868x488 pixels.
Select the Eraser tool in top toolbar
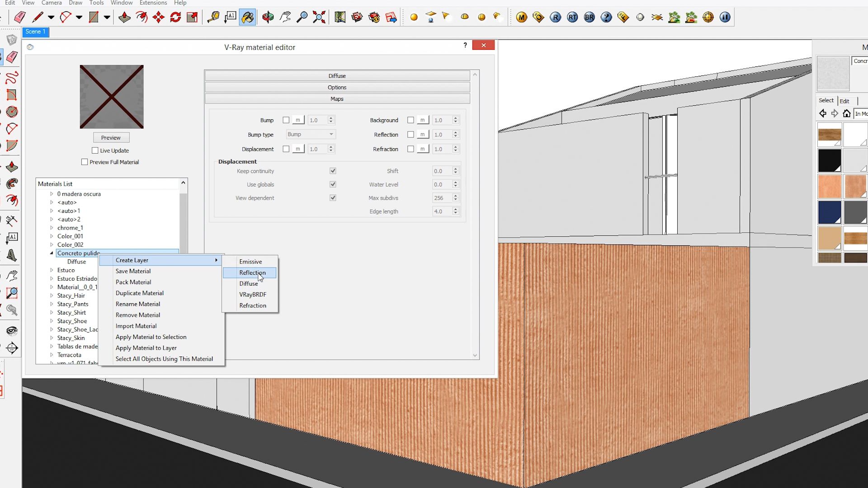(x=19, y=17)
